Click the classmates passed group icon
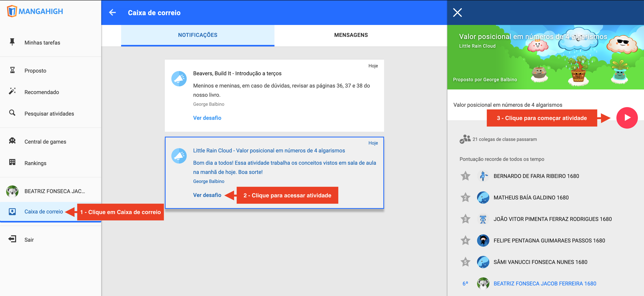644x296 pixels. point(465,139)
